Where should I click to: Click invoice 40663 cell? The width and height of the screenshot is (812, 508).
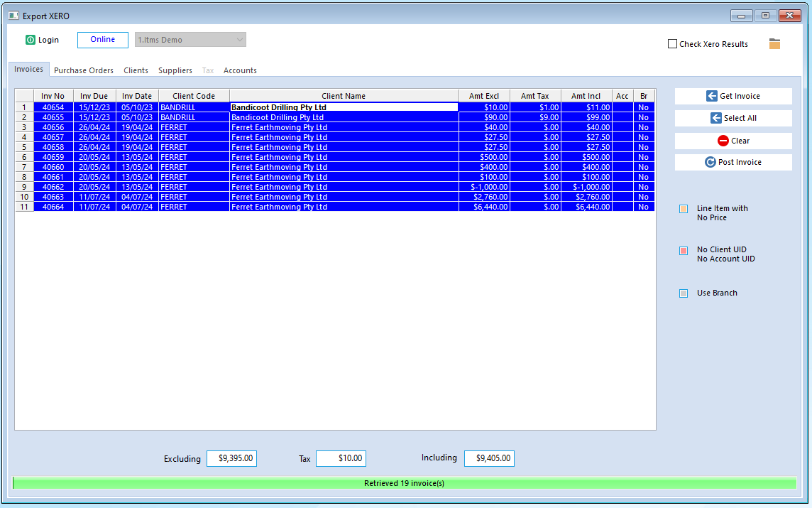pyautogui.click(x=53, y=197)
